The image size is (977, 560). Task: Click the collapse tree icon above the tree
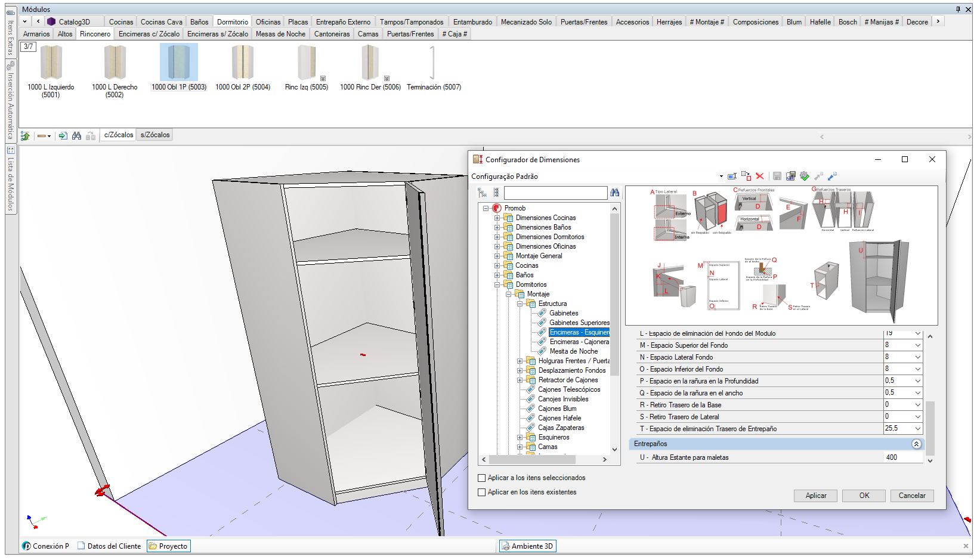point(496,193)
